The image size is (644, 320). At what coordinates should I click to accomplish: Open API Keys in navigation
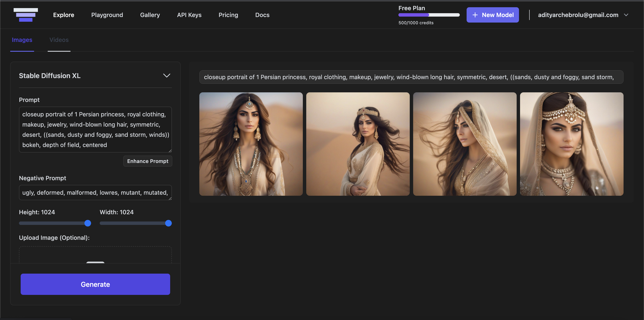[x=189, y=15]
